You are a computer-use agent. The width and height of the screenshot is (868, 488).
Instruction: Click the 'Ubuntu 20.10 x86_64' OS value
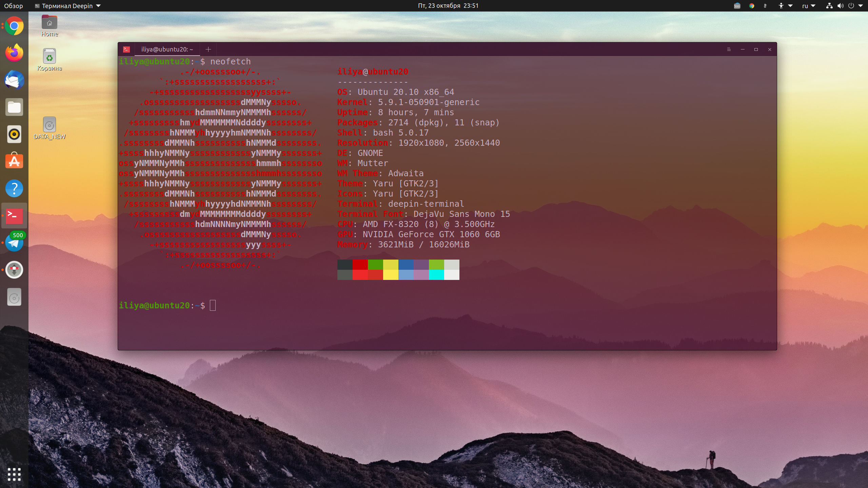tap(406, 92)
